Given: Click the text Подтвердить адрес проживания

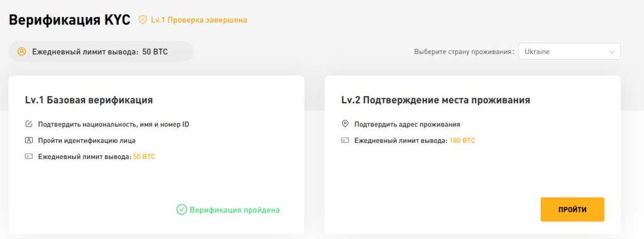Looking at the screenshot, I should (408, 124).
